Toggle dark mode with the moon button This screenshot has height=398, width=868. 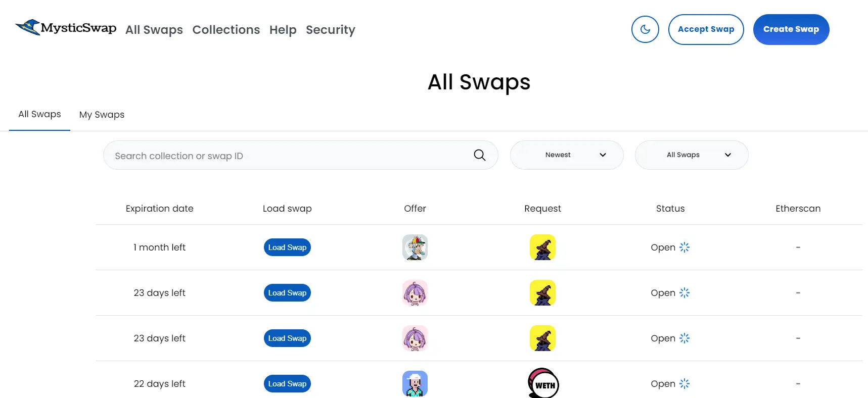coord(645,29)
